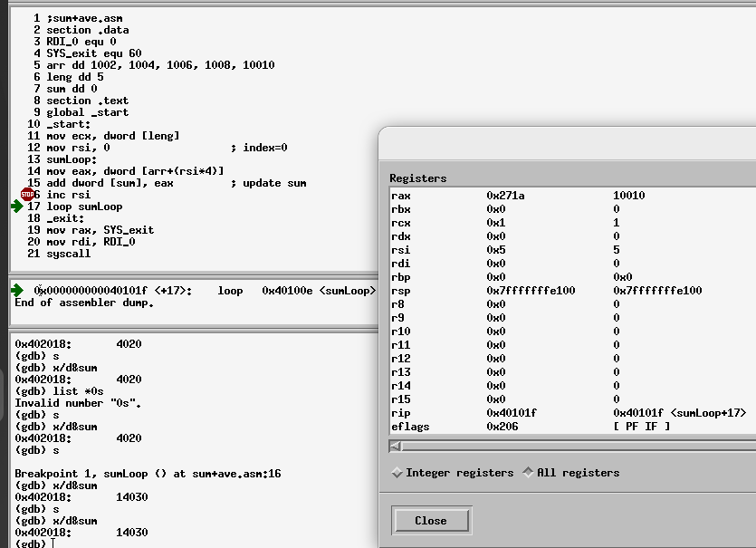This screenshot has height=548, width=756.
Task: Click source line 19 mov rax, SYS_exit
Action: pos(100,230)
